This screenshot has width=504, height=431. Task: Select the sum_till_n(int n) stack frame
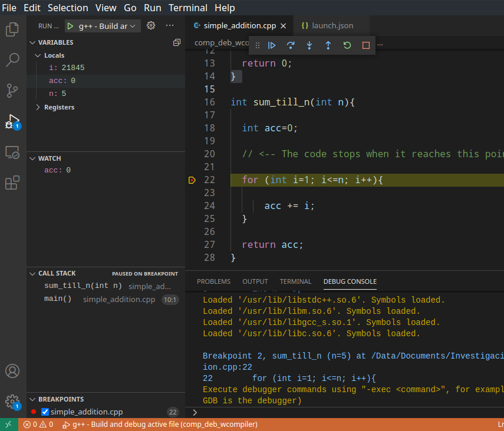point(106,286)
